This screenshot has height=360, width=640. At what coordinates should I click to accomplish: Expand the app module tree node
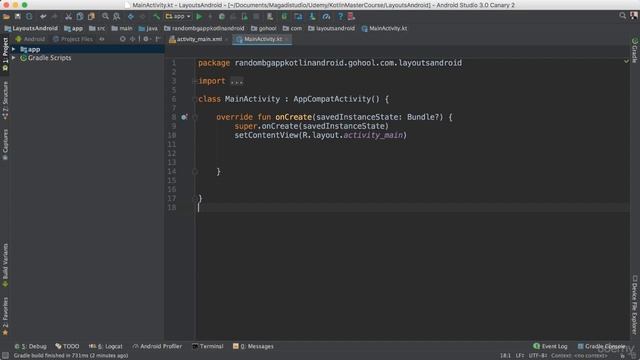pyautogui.click(x=13, y=49)
